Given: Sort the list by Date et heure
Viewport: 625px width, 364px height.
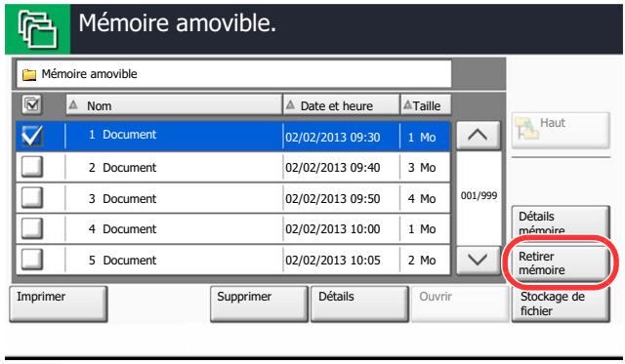Looking at the screenshot, I should [x=341, y=105].
